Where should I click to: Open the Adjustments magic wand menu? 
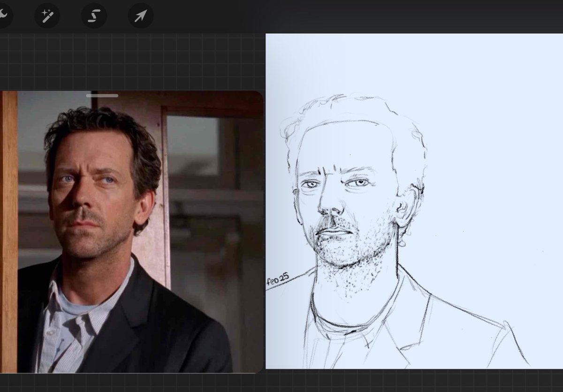pyautogui.click(x=47, y=15)
